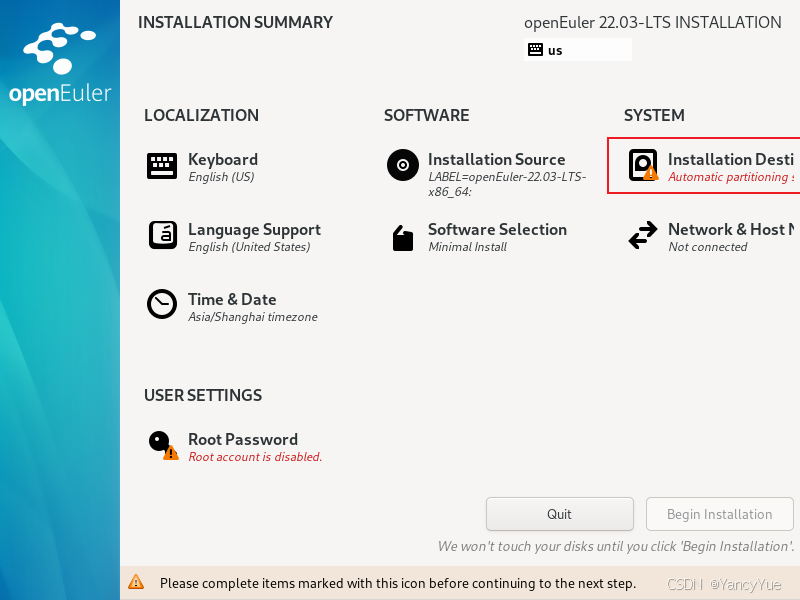Viewport: 800px width, 600px height.
Task: Click the warning icon in the bottom bar
Action: [136, 583]
